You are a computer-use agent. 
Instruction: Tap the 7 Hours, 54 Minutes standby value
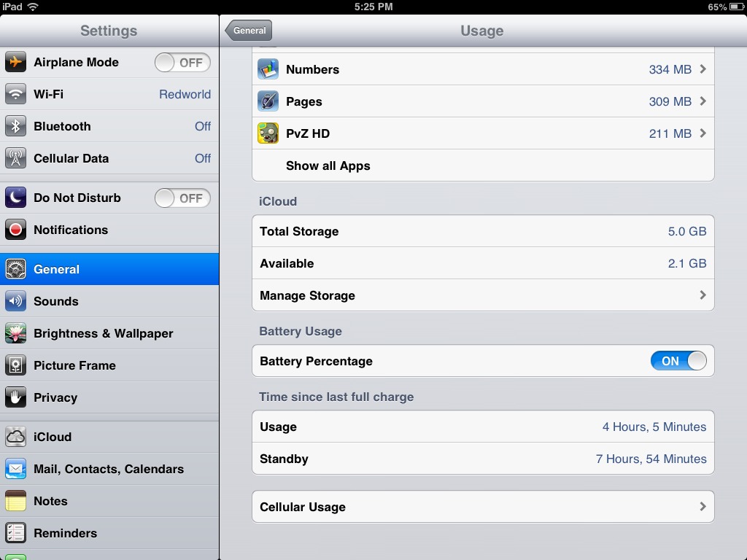coord(651,459)
